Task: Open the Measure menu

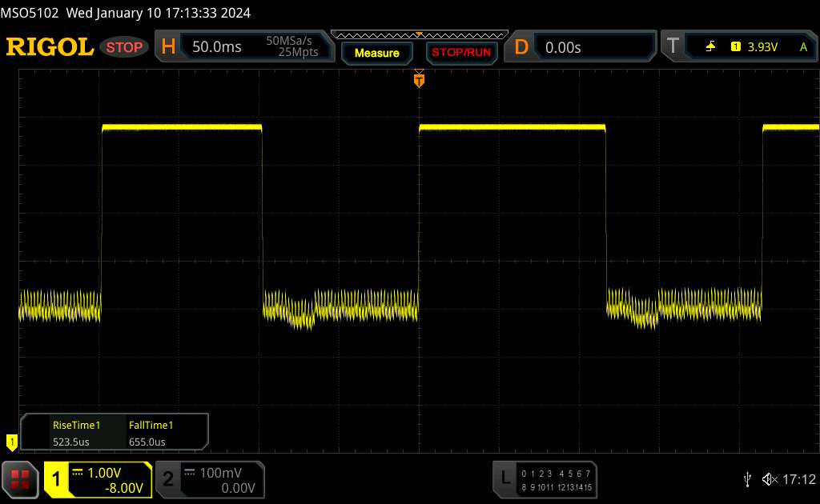Action: coord(376,53)
